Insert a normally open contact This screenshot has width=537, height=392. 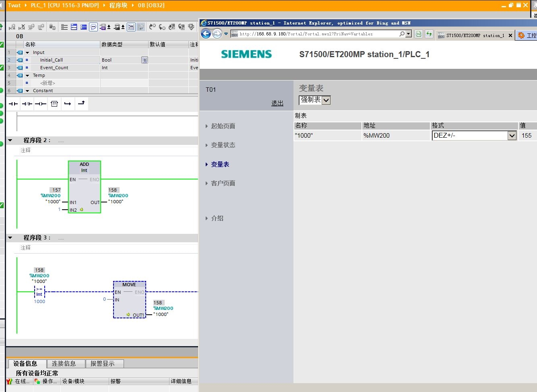click(13, 104)
